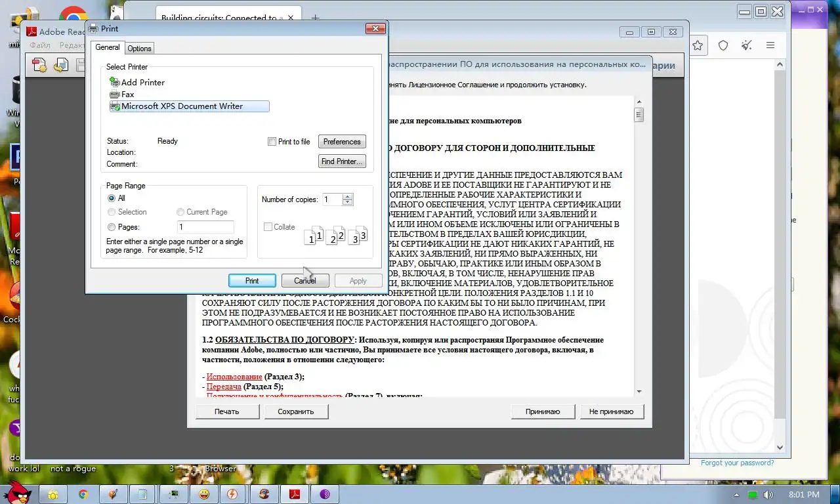Click the green tray status icon

click(x=753, y=494)
